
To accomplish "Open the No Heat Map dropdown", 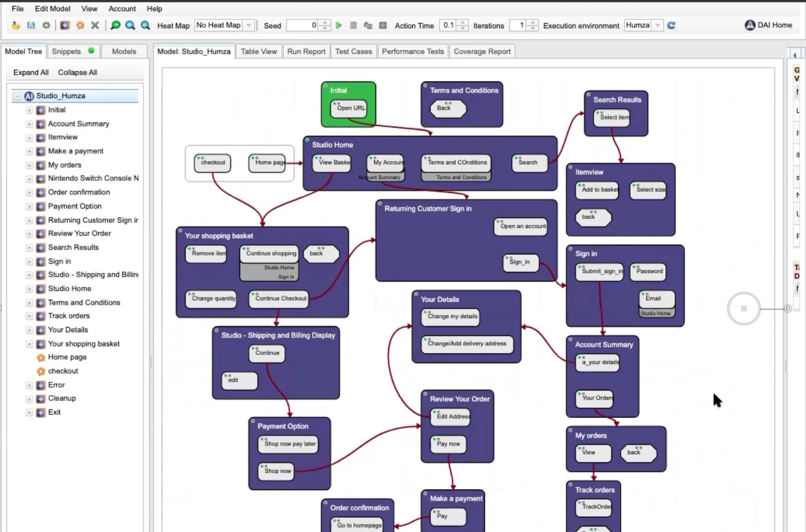I will (x=248, y=25).
